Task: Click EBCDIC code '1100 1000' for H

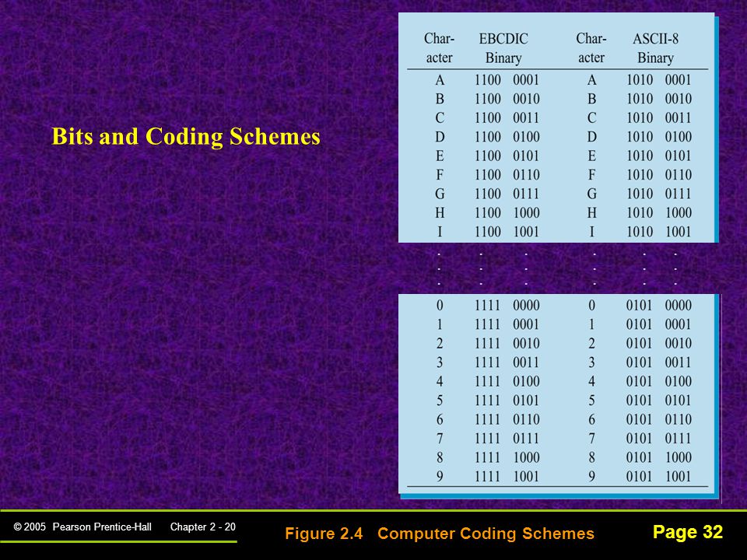Action: [507, 213]
